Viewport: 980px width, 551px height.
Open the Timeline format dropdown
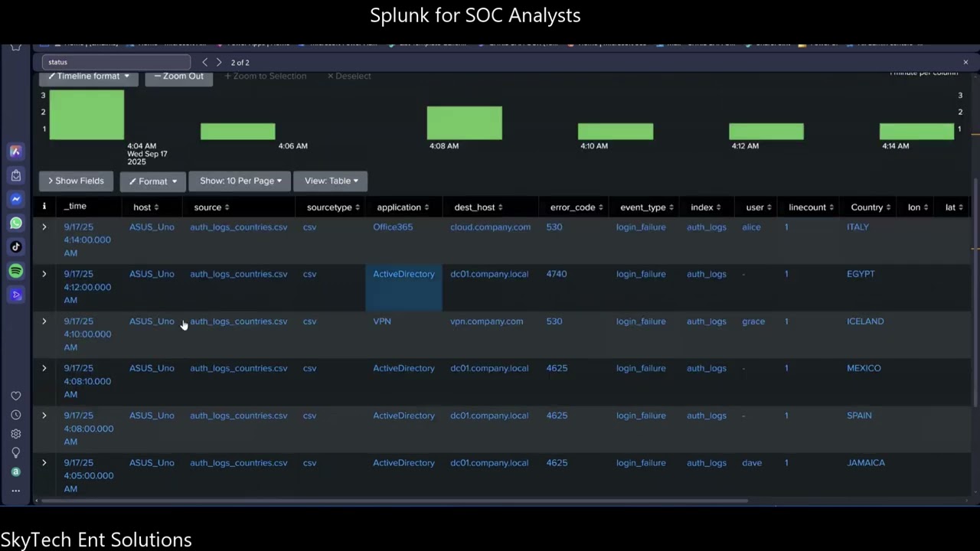89,77
